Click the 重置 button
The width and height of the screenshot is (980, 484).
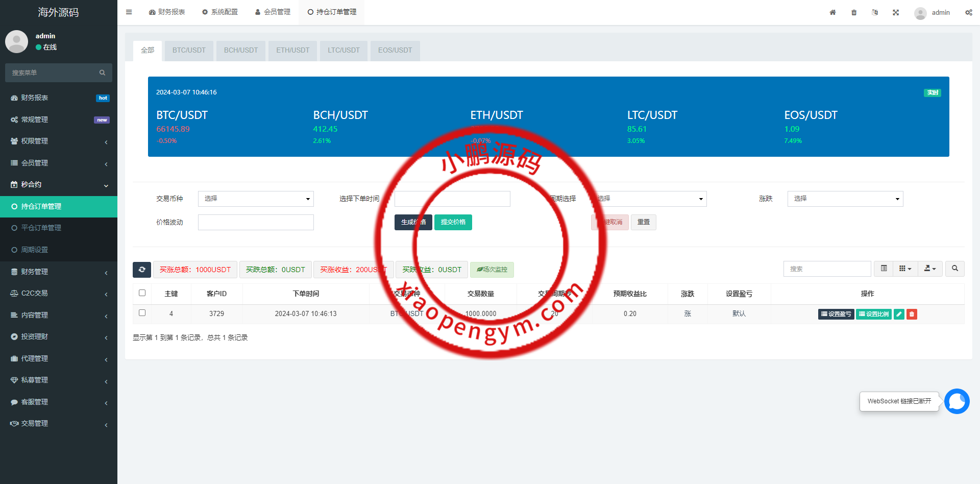(x=643, y=222)
